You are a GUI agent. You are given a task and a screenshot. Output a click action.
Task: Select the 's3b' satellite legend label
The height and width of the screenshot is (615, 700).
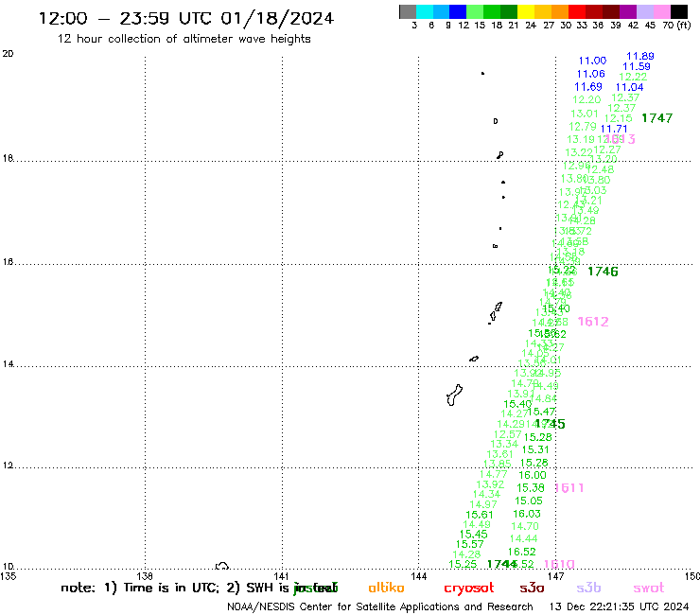click(588, 589)
